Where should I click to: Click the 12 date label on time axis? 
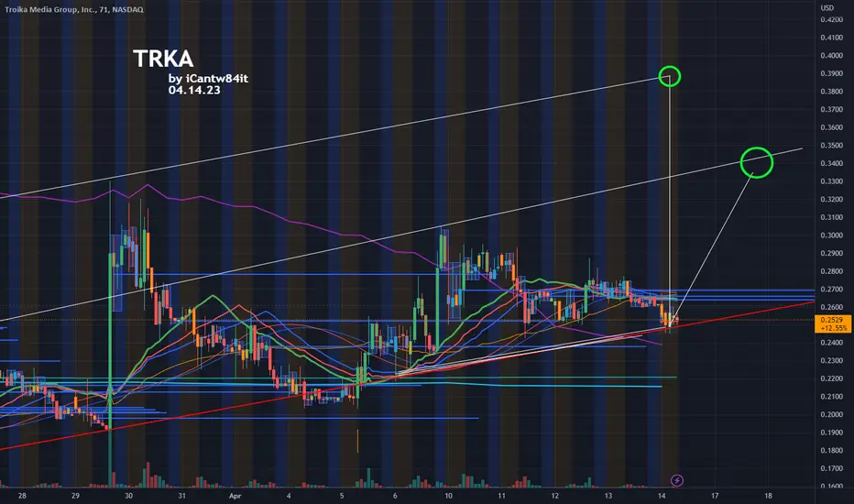555,496
